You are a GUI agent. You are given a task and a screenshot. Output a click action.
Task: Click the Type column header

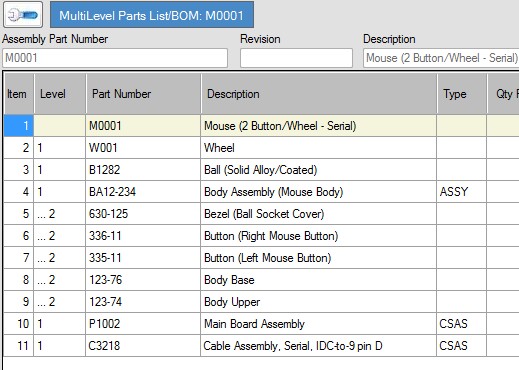pyautogui.click(x=462, y=94)
